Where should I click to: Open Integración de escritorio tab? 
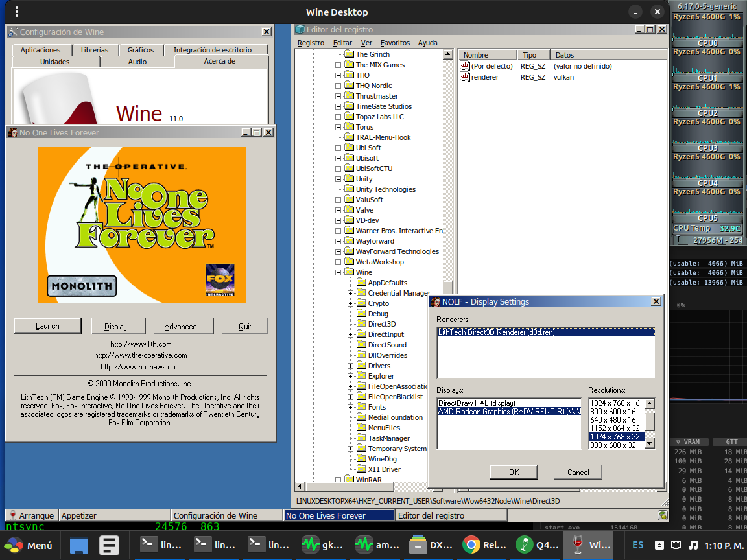click(213, 50)
